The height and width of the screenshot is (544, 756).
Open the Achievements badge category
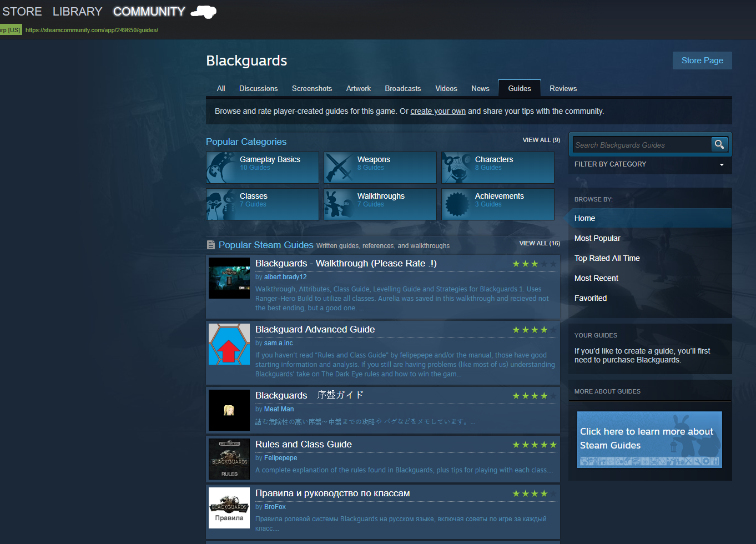(x=457, y=204)
